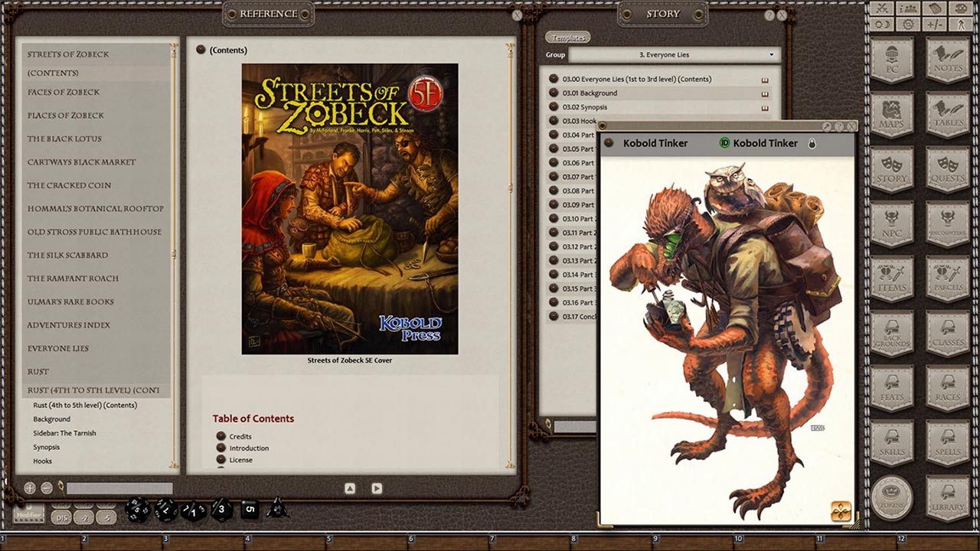Toggle the DIS disadvantage modifier
The height and width of the screenshot is (551, 980).
[x=62, y=517]
